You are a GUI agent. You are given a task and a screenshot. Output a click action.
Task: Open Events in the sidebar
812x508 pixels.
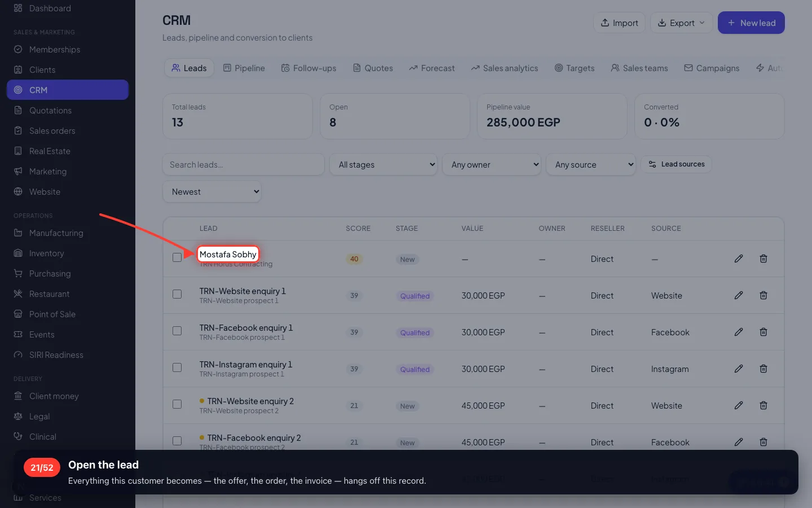point(68,335)
